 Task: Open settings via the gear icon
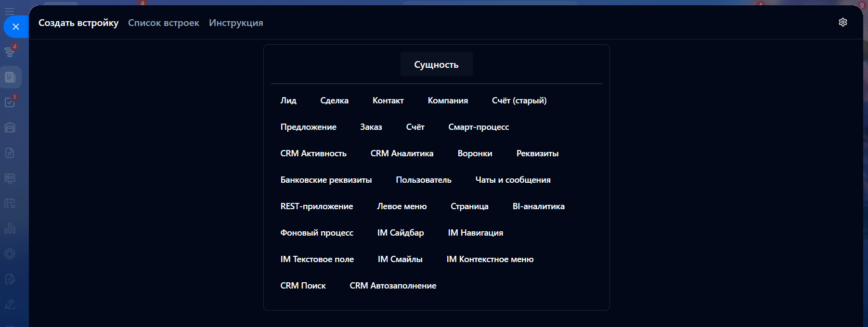point(842,22)
